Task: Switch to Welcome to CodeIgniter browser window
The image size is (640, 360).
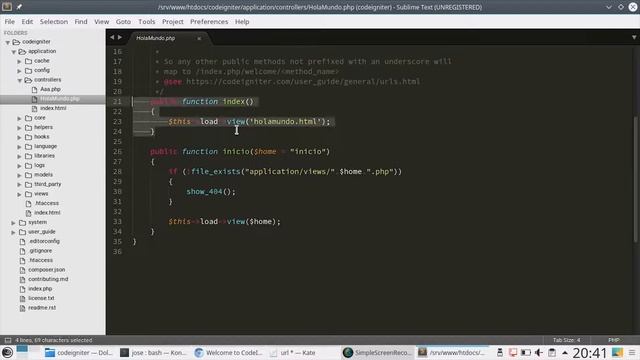Action: click(229, 353)
